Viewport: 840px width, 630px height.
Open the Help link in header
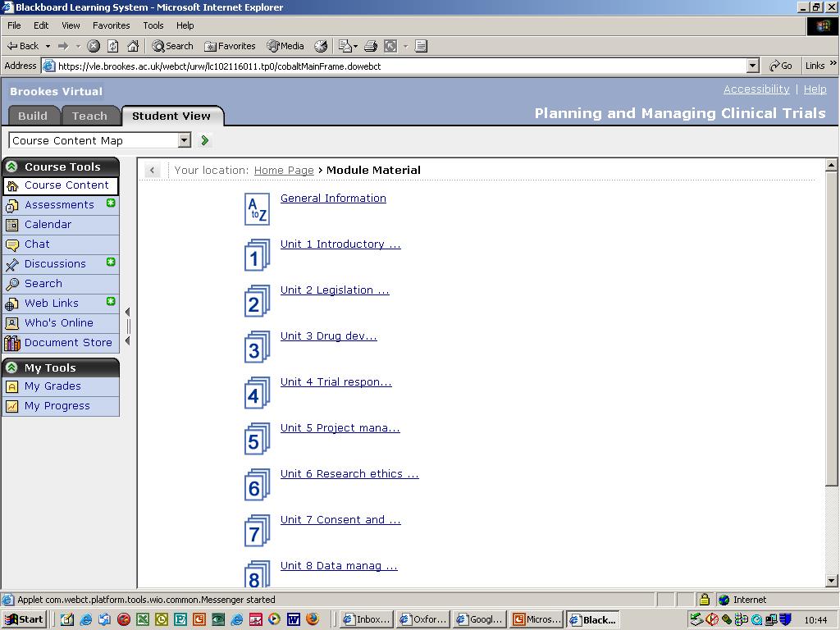(815, 89)
